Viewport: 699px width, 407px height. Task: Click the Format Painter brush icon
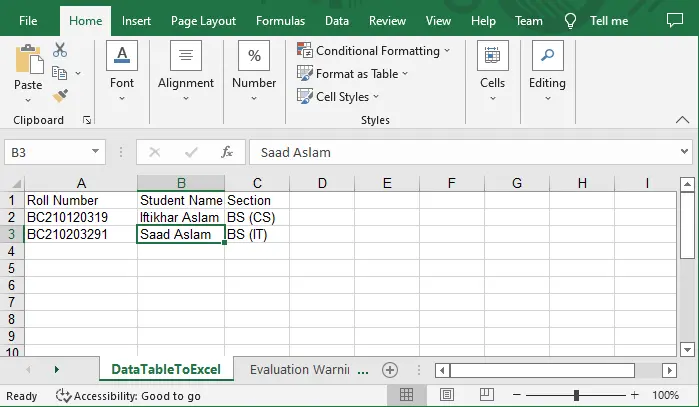click(x=60, y=95)
